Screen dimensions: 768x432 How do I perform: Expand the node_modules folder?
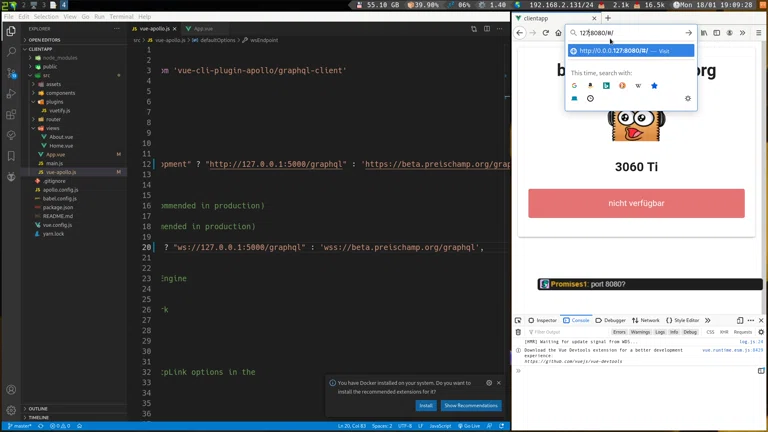coord(59,58)
